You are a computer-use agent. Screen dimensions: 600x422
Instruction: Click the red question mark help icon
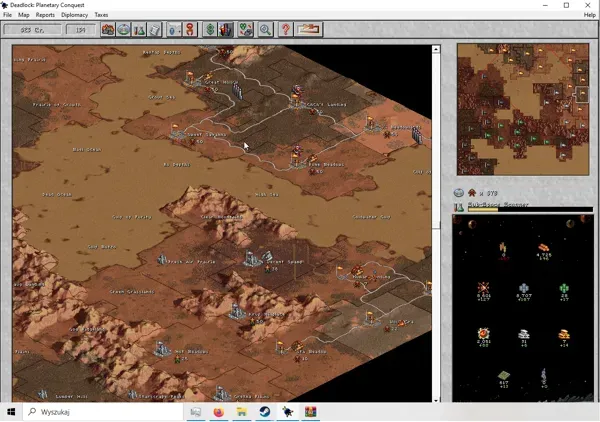(x=285, y=29)
